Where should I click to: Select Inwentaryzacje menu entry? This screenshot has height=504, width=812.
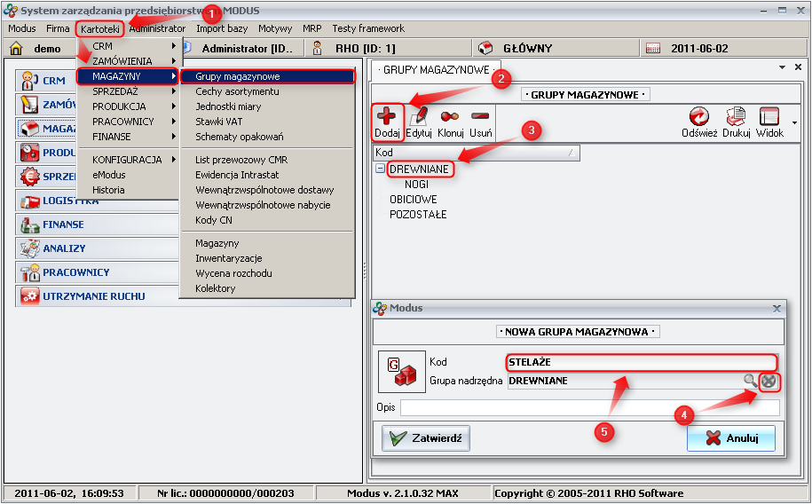point(267,258)
